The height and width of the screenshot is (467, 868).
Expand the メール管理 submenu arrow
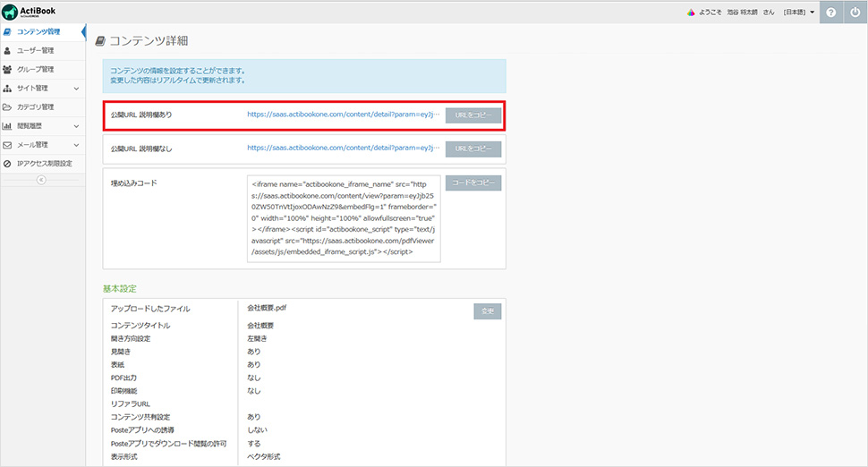[x=76, y=145]
